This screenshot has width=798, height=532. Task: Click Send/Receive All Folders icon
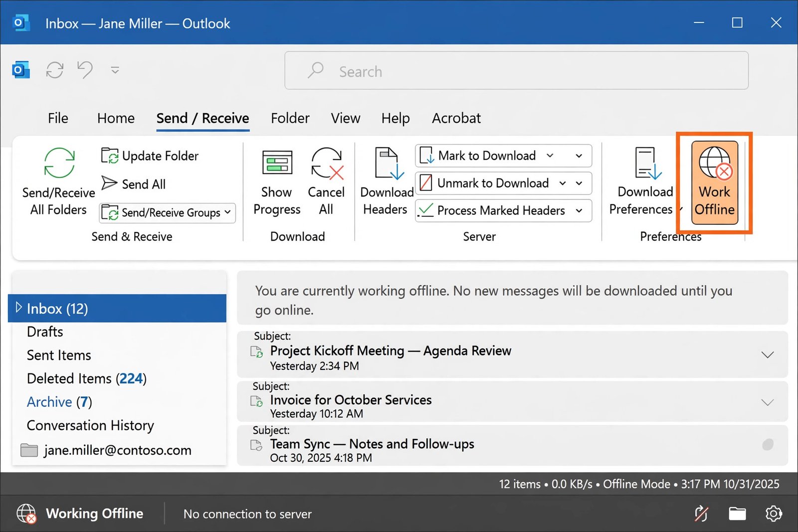point(59,163)
